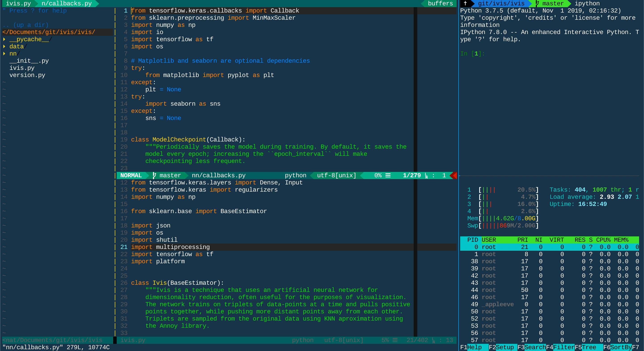
Task: Click the IPython In [1] prompt
Action: [472, 54]
